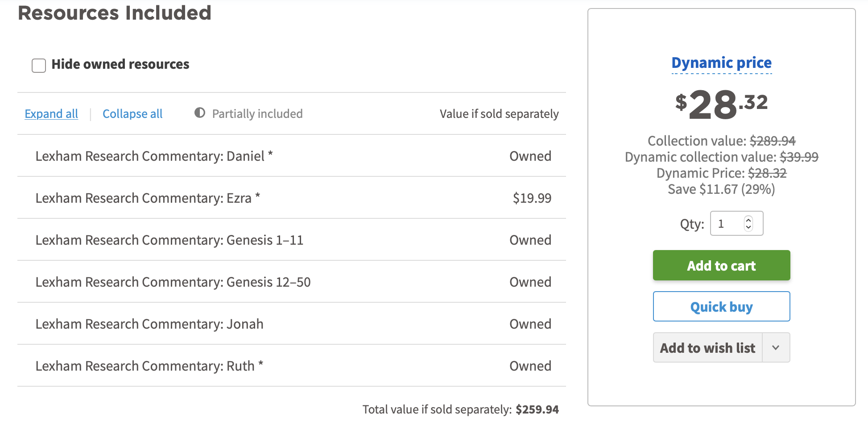Click the Partially included half-circle icon
This screenshot has height=426, width=868.
200,113
